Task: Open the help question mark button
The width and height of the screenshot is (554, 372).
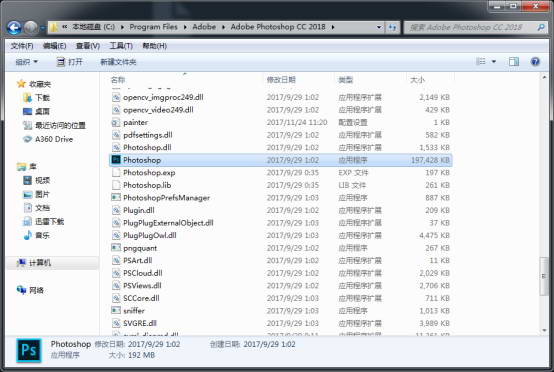Action: tap(535, 62)
